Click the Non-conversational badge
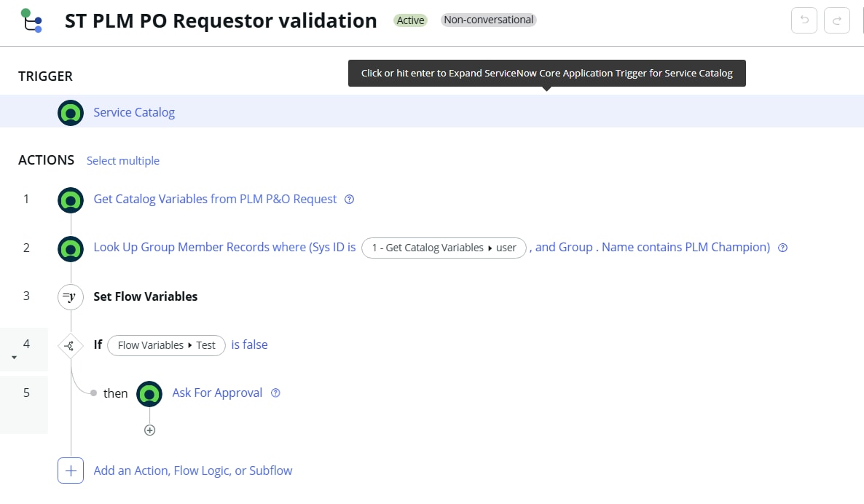864x504 pixels. (x=488, y=20)
